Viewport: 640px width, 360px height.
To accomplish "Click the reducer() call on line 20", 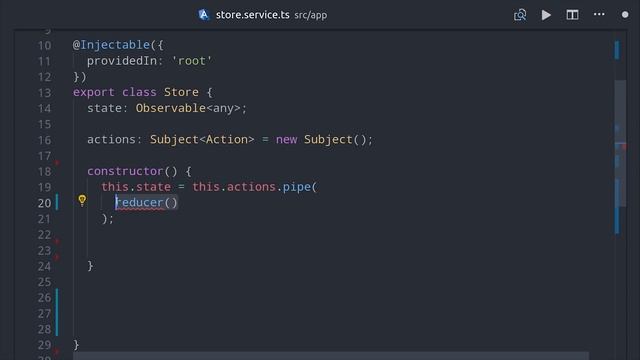I will [x=147, y=202].
